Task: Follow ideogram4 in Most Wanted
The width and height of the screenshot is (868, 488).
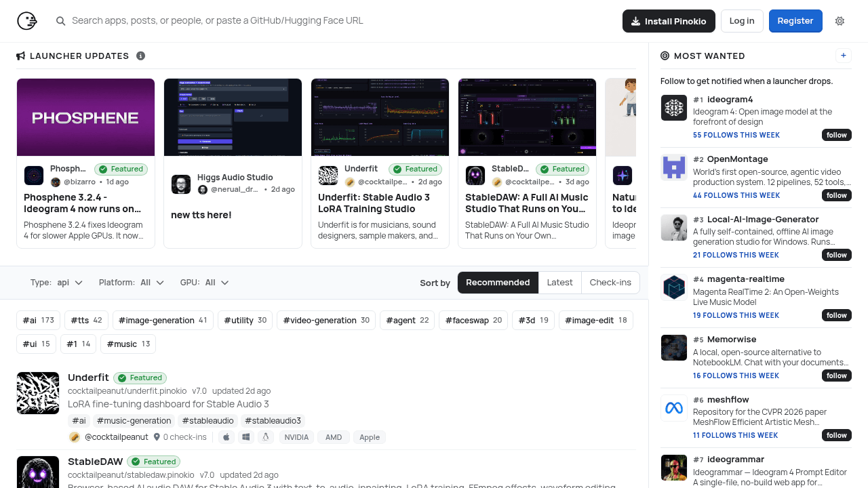Action: pos(837,135)
